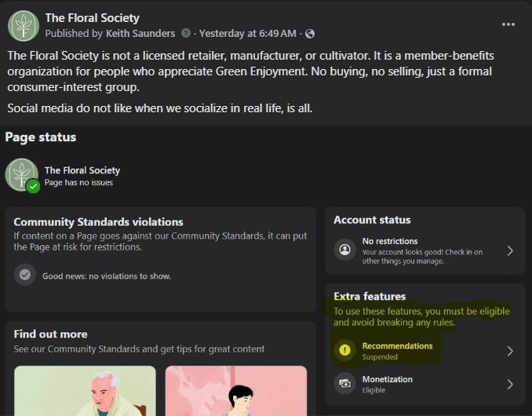This screenshot has height=416, width=532.
Task: Click the Find out more heading
Action: coord(50,334)
